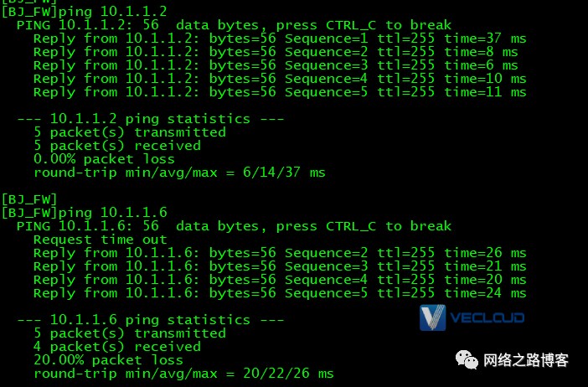The image size is (588, 387).
Task: Click the round-trip 6/14/37 ms line
Action: tap(179, 173)
